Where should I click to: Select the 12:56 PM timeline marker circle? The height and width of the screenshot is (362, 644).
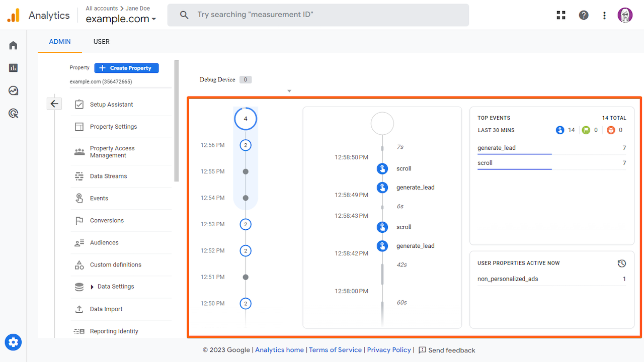(246, 145)
